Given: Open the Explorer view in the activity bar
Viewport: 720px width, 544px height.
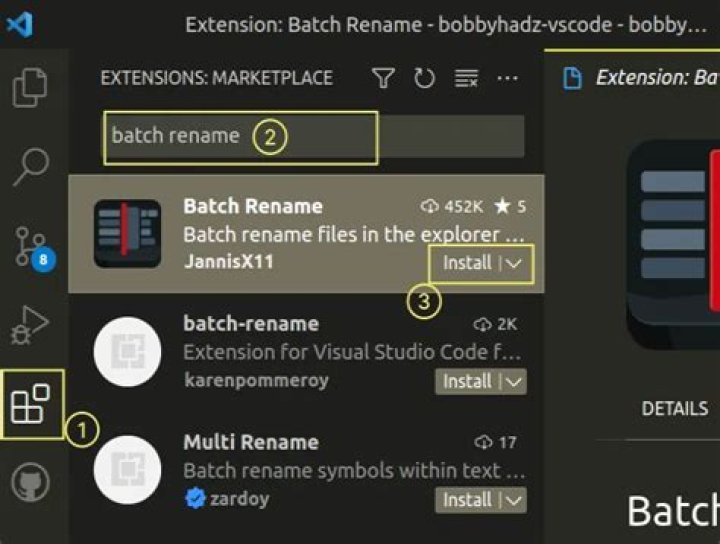Looking at the screenshot, I should (30, 87).
